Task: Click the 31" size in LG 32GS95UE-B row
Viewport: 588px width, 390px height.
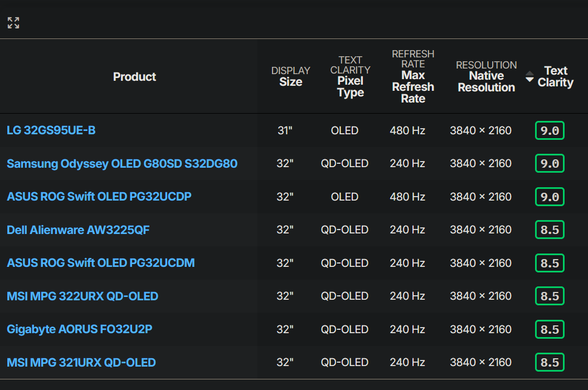Action: click(x=285, y=130)
